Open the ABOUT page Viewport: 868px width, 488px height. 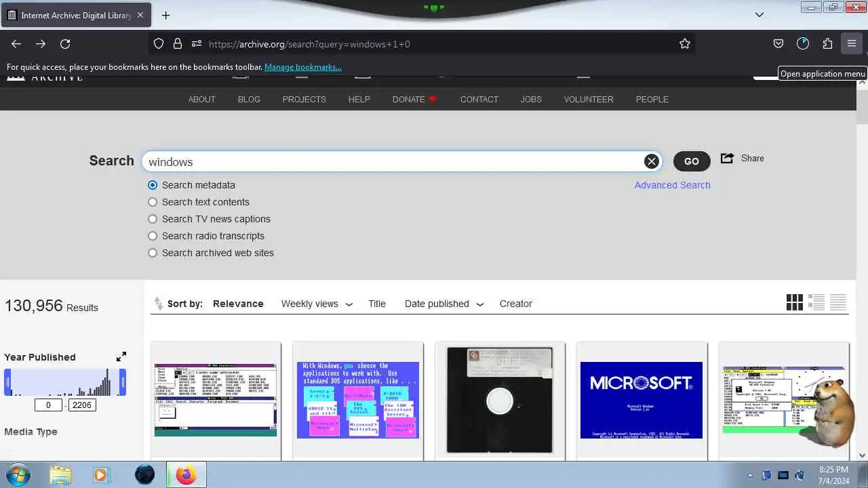(202, 99)
